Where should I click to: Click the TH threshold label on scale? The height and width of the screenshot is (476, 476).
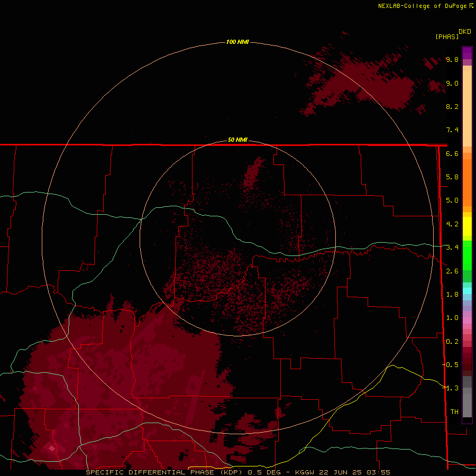click(x=454, y=412)
